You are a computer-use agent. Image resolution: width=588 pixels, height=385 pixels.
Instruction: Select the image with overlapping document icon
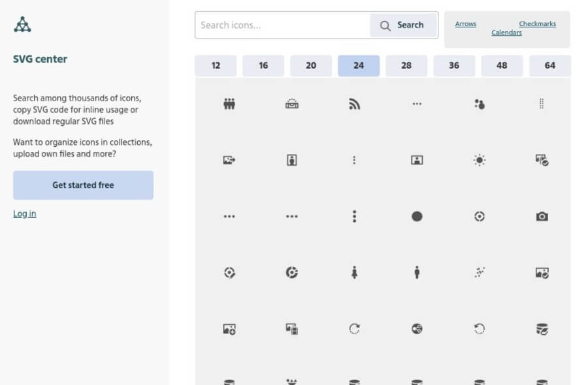[x=292, y=329]
